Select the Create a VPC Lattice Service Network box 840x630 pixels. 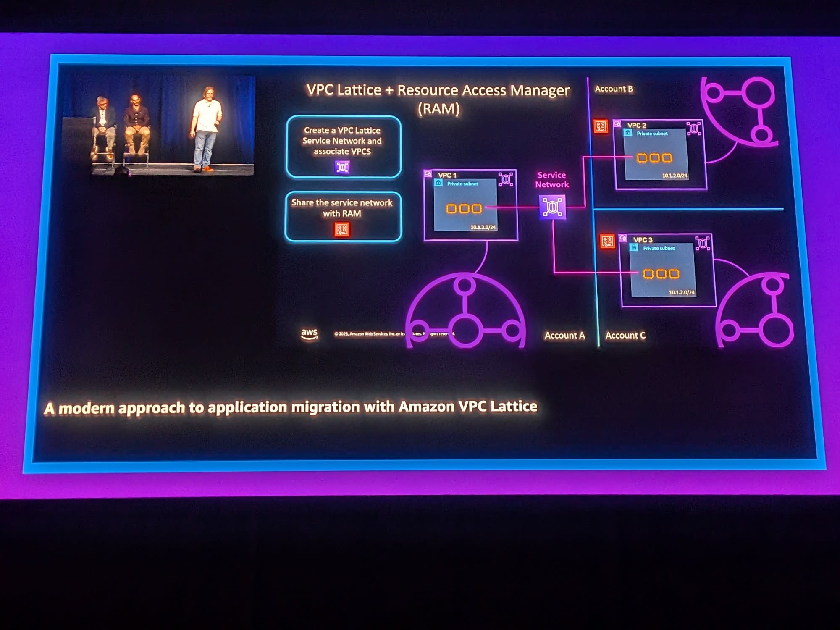343,146
